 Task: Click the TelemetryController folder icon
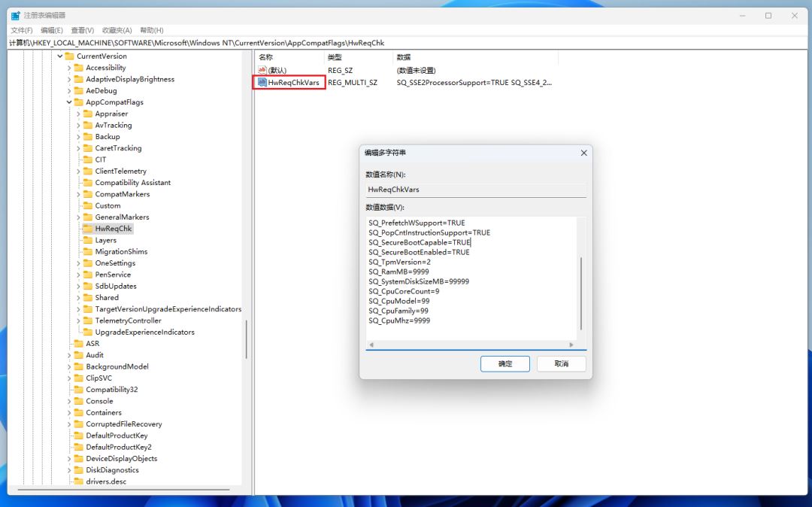point(87,320)
